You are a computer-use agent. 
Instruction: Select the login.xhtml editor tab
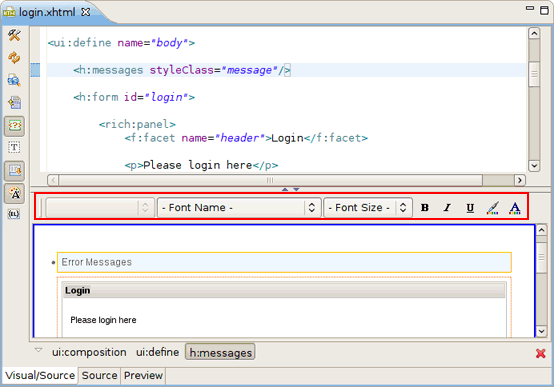point(47,12)
